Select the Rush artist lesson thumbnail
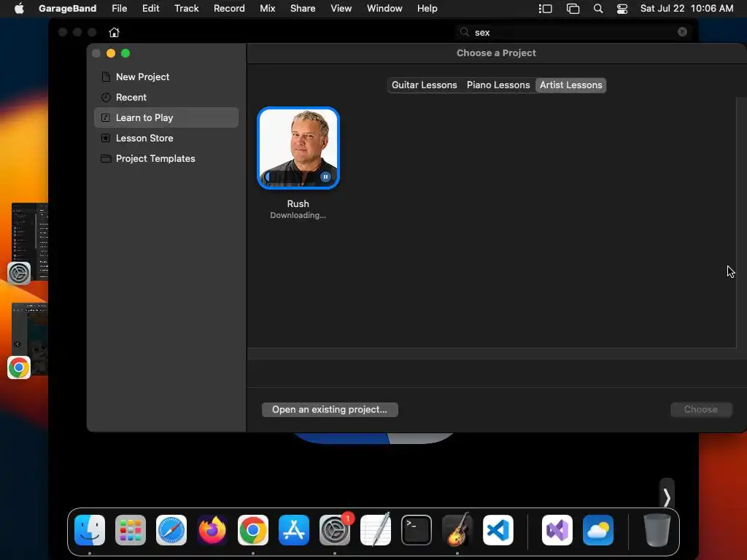 298,147
